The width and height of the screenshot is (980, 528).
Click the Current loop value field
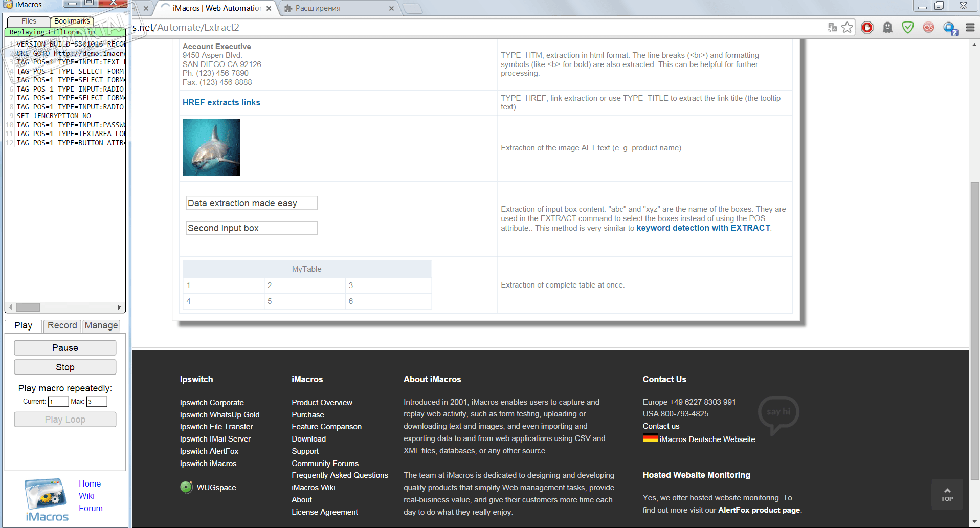click(58, 402)
